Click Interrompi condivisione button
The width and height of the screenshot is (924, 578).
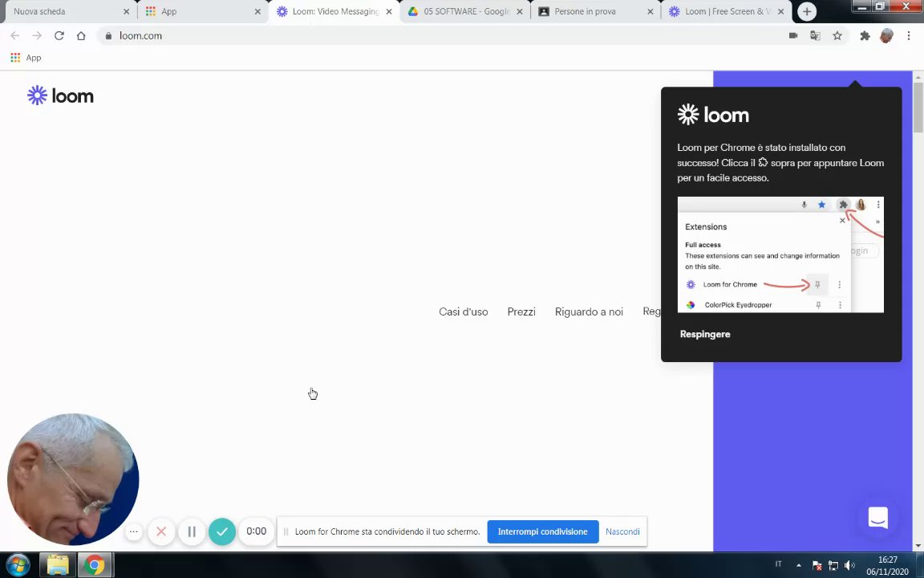(x=543, y=531)
